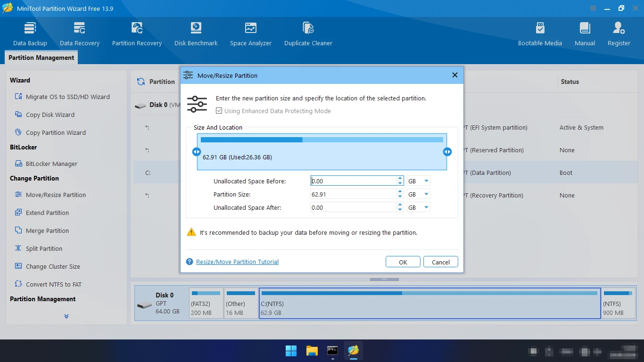Click the refresh icon beside Partition header
This screenshot has height=362, width=644.
coord(141,82)
